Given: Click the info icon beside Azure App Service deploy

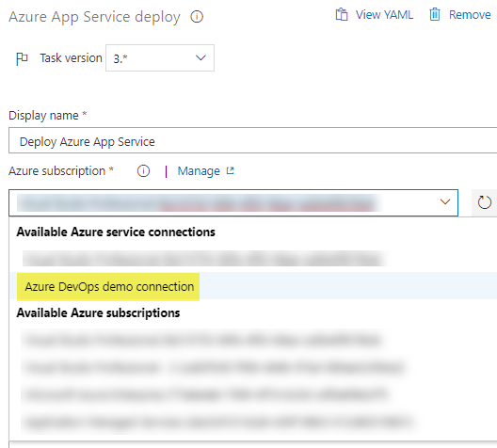Looking at the screenshot, I should pyautogui.click(x=197, y=17).
